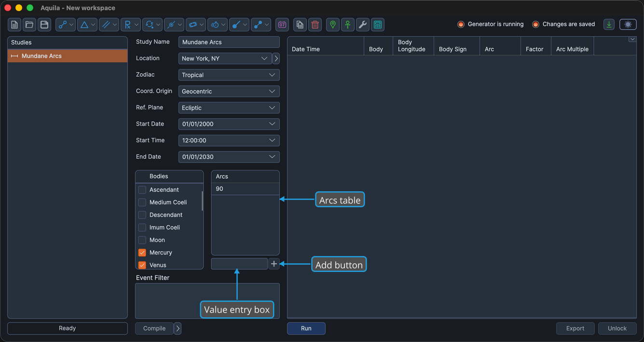Open workspace with folder icon

pos(29,25)
